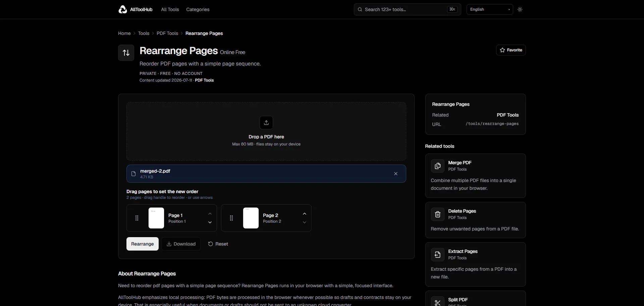The image size is (644, 306).
Task: Open the English language dropdown
Action: (x=490, y=9)
